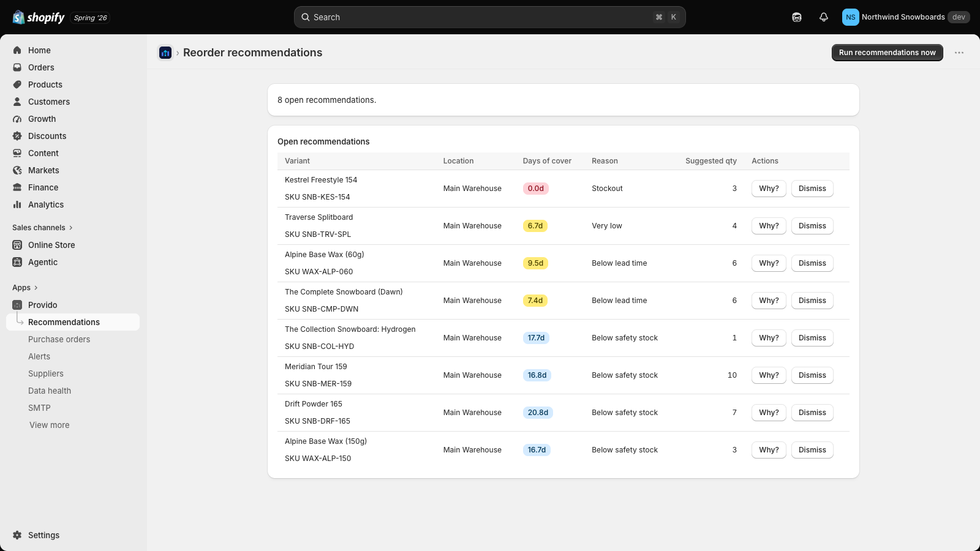Click the Location column header

click(x=459, y=161)
